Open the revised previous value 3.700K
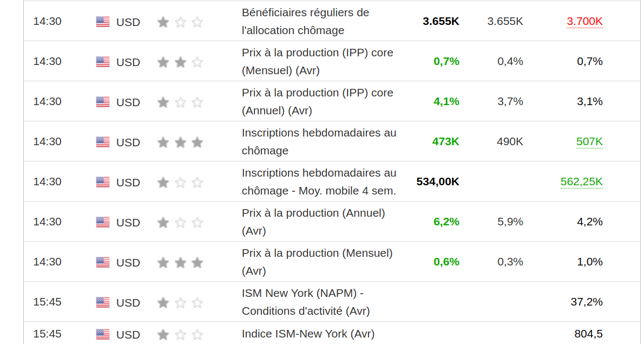Screen dimensions: 644x344 (x=584, y=22)
